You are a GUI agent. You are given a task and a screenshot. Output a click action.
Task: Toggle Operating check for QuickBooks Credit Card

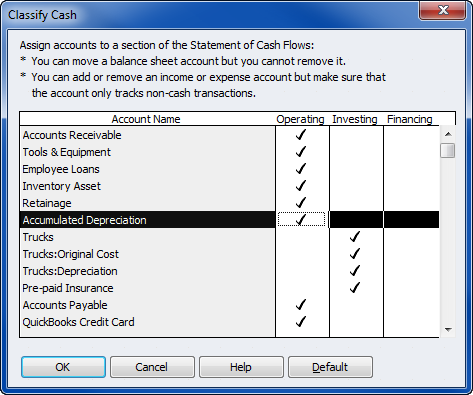[302, 322]
